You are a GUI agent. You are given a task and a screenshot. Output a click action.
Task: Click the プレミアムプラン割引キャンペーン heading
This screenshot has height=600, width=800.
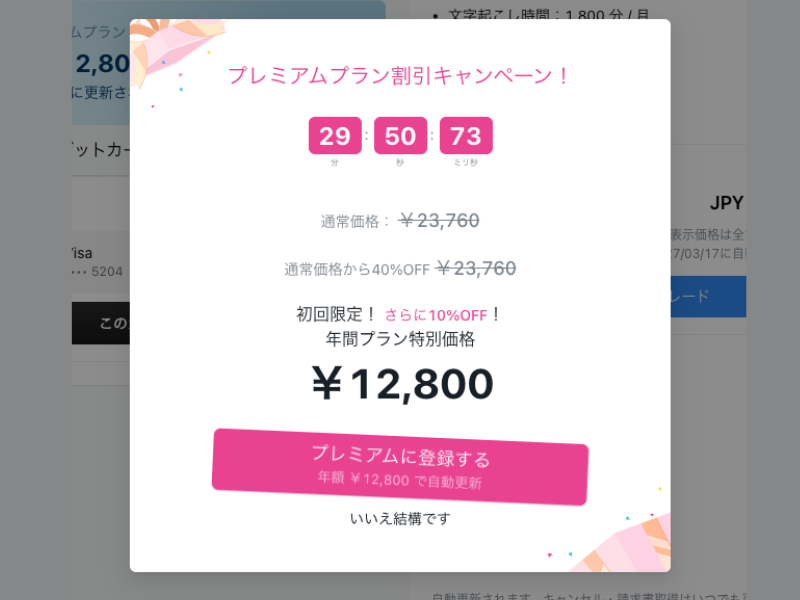(x=400, y=75)
